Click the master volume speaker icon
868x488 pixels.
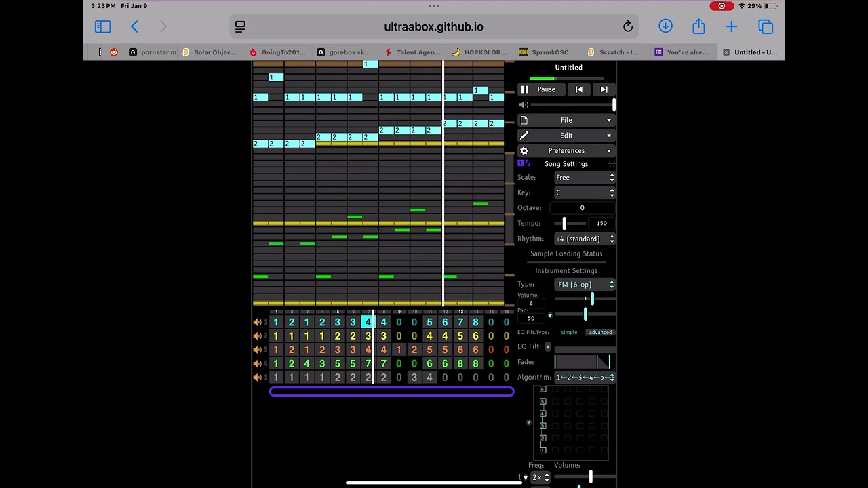[523, 105]
